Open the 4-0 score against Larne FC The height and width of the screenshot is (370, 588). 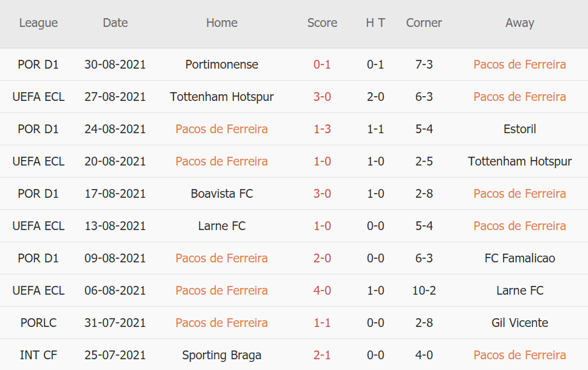pos(322,291)
